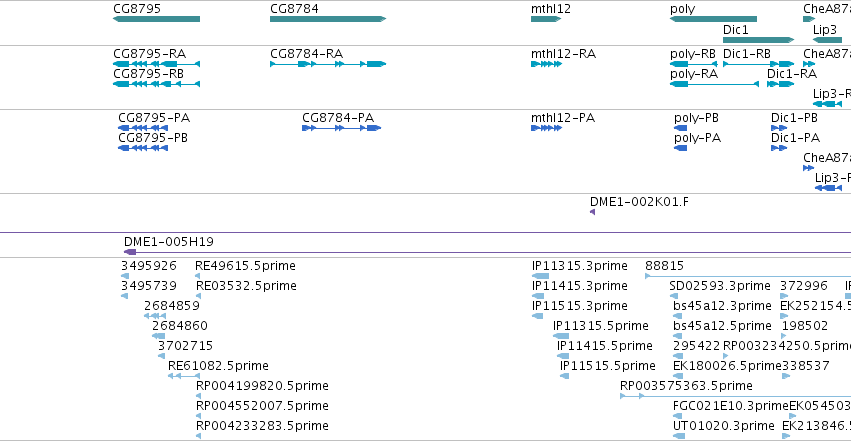Select the DME1-005H19 clone arrowhead
This screenshot has width=851, height=441.
point(130,252)
